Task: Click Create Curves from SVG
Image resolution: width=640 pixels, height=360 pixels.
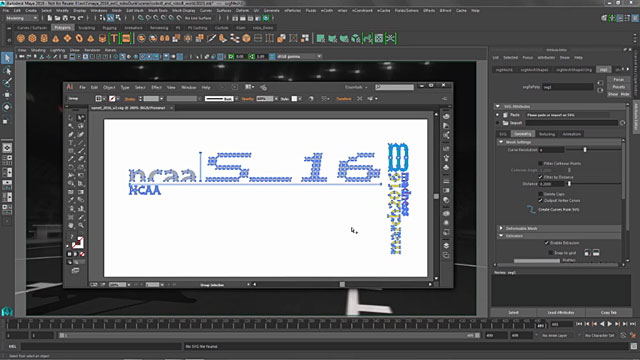Action: point(558,209)
